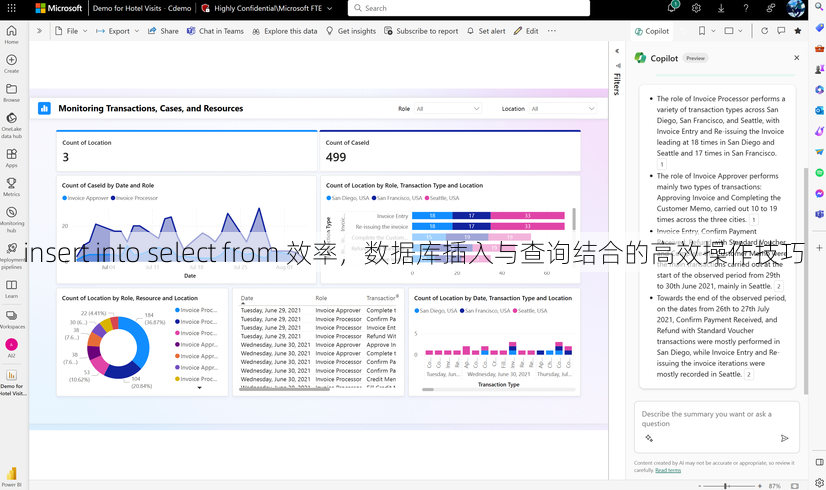Toggle the Copilot pane button
The width and height of the screenshot is (826, 490).
click(652, 31)
